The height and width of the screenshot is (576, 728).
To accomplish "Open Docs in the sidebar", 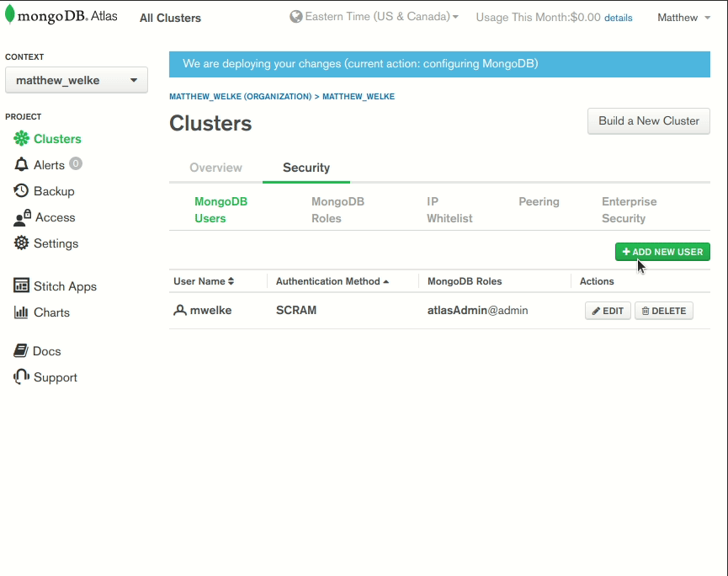I will [x=47, y=351].
